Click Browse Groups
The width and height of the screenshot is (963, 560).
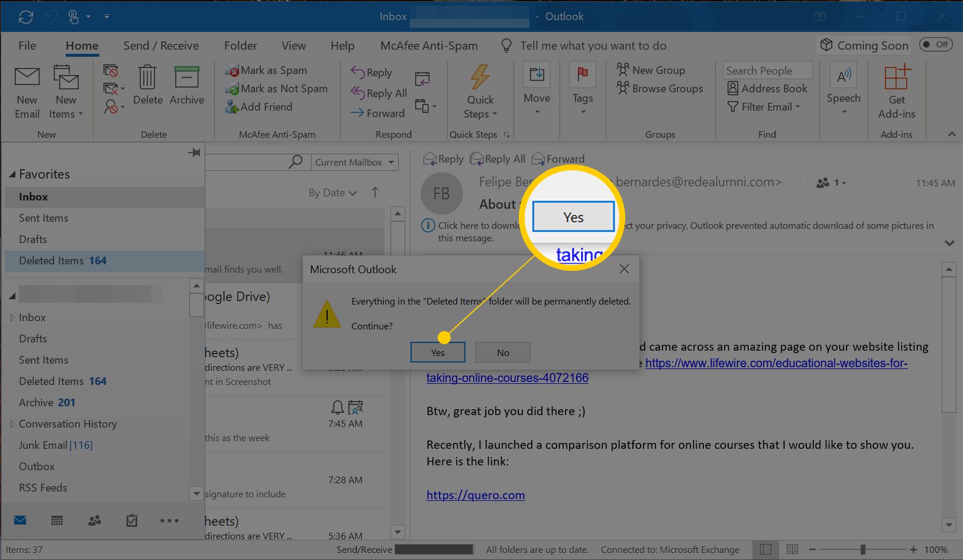click(x=660, y=89)
